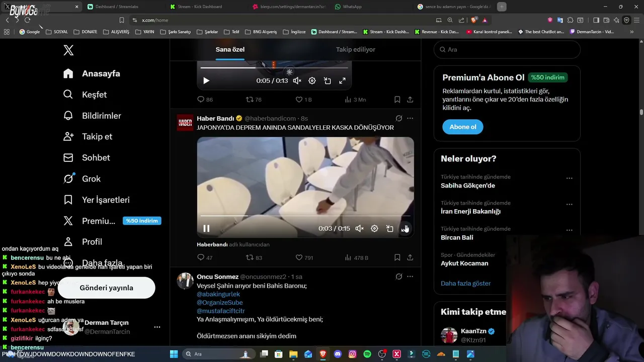Open the İngilizce bookmark folder
The width and height of the screenshot is (644, 362).
pyautogui.click(x=294, y=32)
